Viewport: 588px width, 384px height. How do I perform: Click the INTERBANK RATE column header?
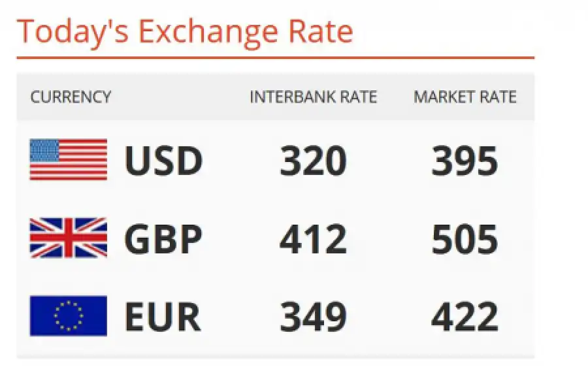(313, 97)
